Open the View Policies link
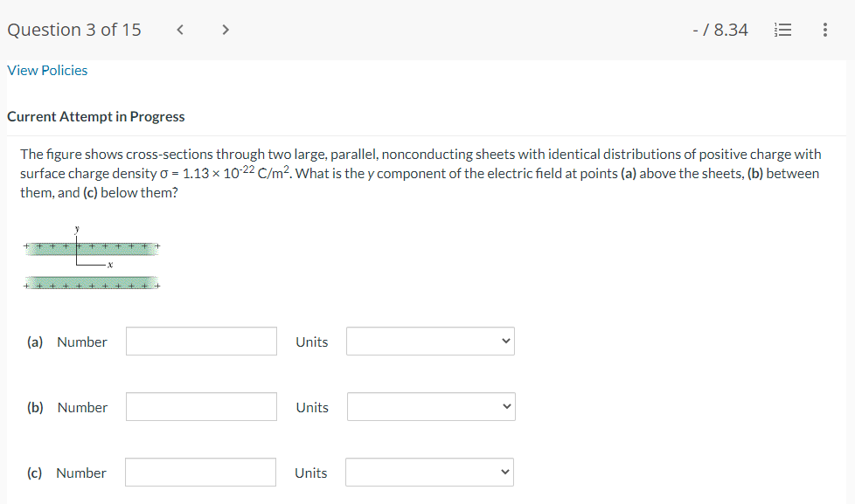Screen dimensions: 855x504 (x=47, y=70)
